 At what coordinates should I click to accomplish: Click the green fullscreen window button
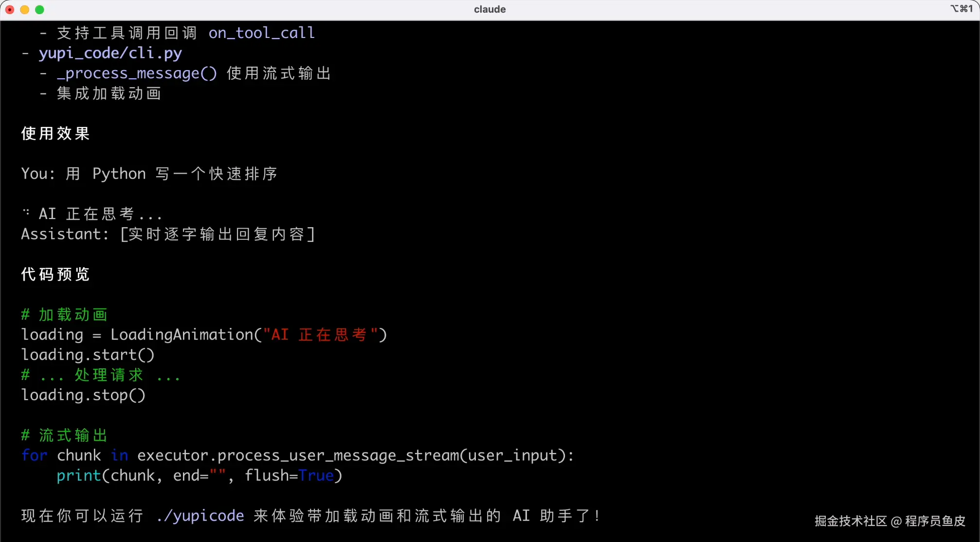pos(40,10)
